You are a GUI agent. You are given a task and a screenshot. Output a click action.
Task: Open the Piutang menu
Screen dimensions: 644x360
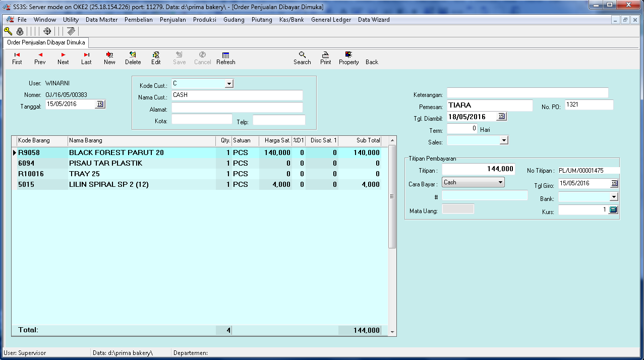262,20
